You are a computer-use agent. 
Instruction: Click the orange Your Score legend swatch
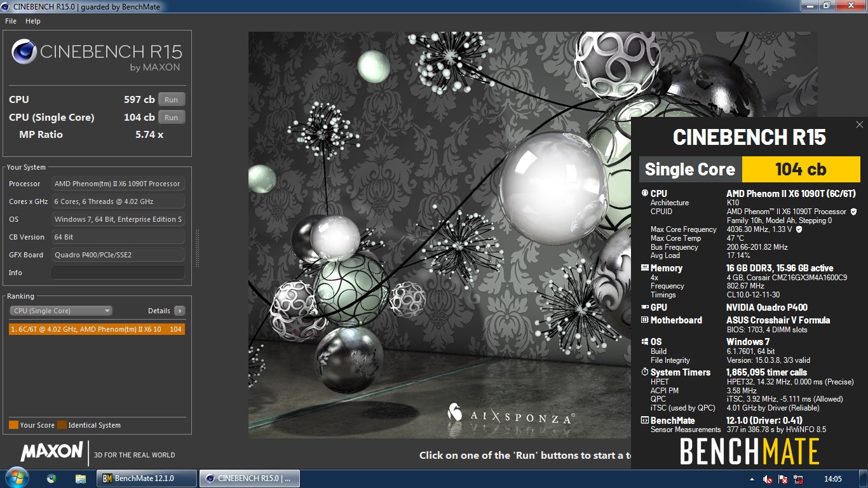coord(13,425)
